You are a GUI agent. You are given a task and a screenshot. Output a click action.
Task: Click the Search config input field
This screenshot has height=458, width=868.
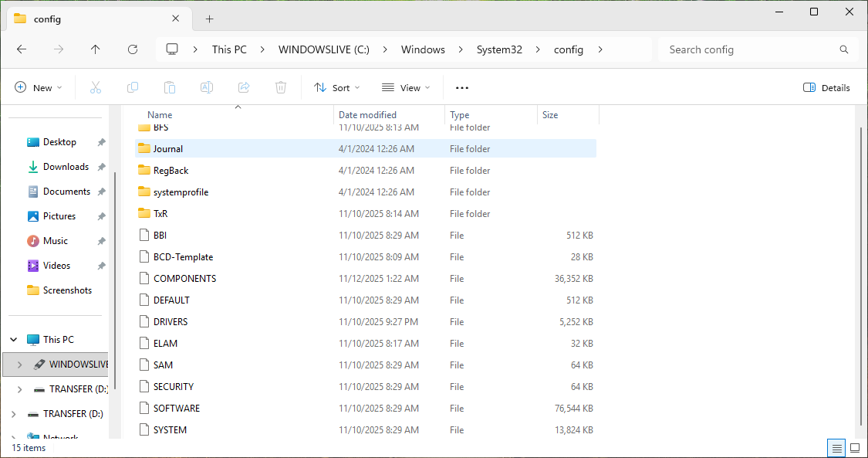748,49
